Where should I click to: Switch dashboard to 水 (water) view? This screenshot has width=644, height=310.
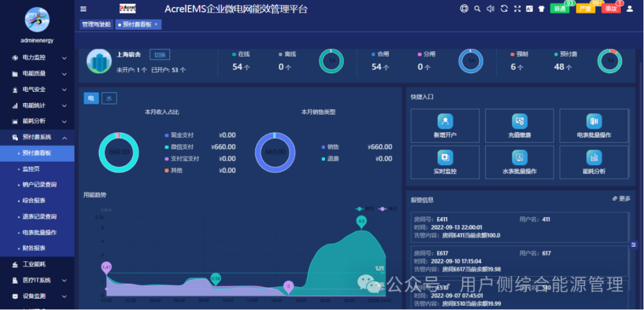pyautogui.click(x=109, y=98)
